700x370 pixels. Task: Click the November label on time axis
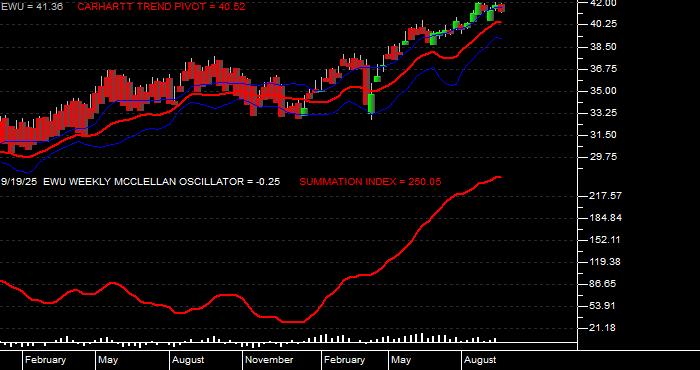(x=269, y=360)
